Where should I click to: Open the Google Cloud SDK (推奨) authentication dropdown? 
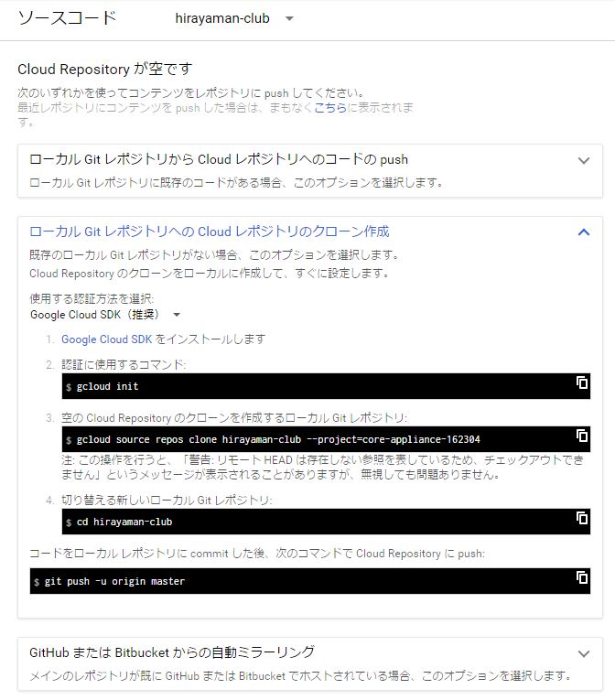pos(105,315)
